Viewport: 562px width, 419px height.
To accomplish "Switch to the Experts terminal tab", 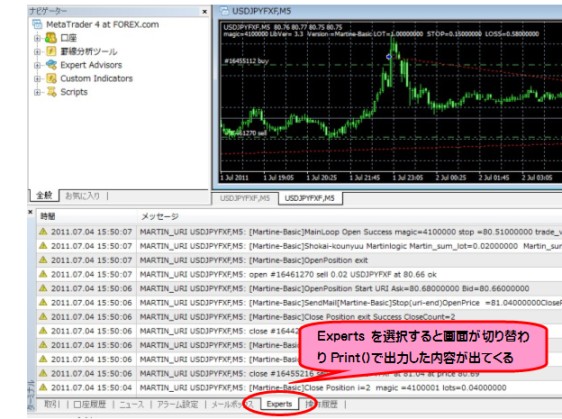I will (279, 404).
